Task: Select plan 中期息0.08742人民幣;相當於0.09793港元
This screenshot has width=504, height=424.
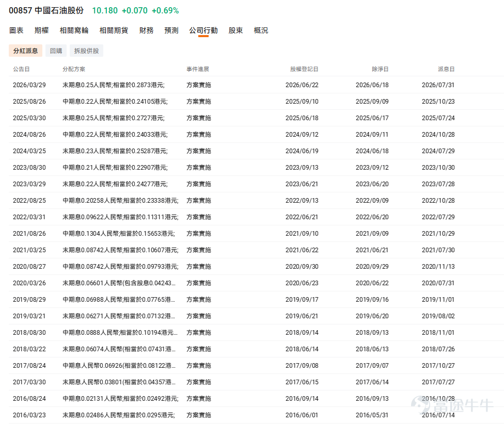Action: coord(120,267)
